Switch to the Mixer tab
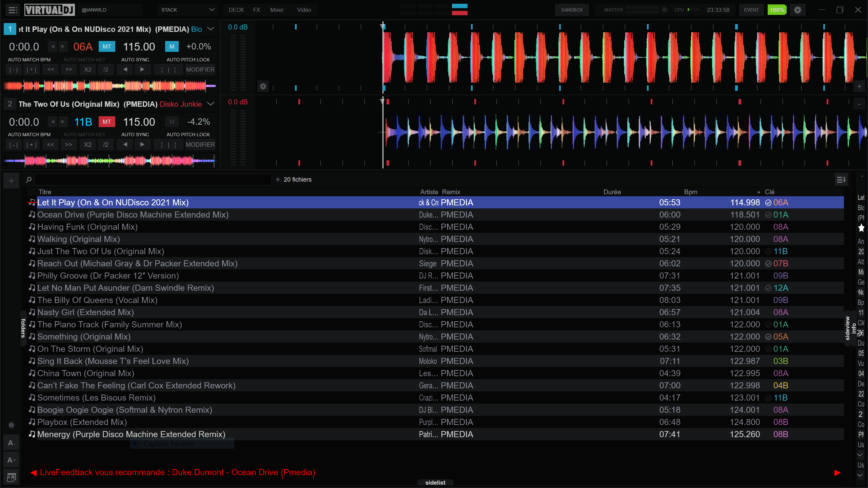 tap(277, 10)
